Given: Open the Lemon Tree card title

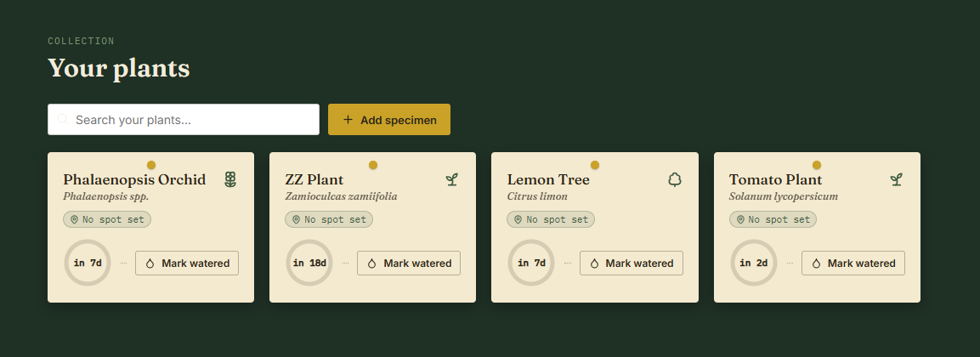Looking at the screenshot, I should tap(548, 180).
